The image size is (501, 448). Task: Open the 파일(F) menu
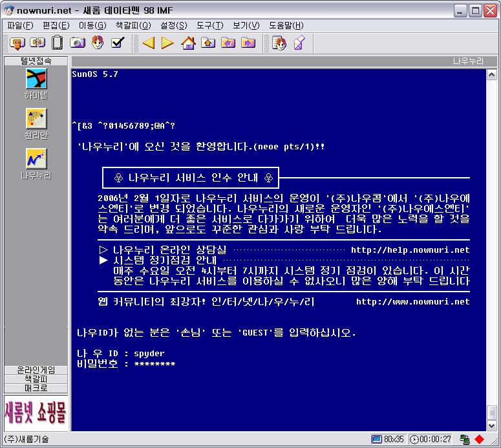[20, 26]
